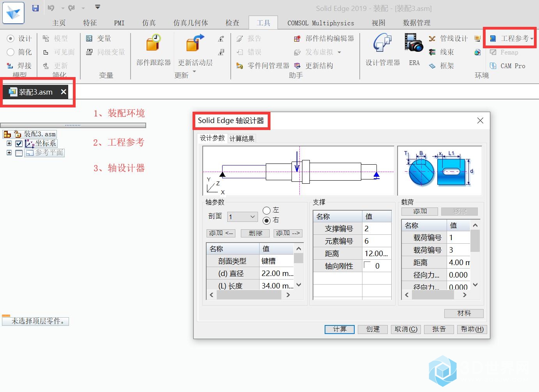Open the 变量 table

coord(99,38)
